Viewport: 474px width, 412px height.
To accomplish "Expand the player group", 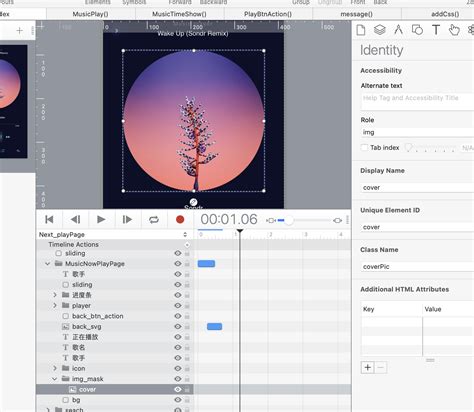I will (55, 306).
